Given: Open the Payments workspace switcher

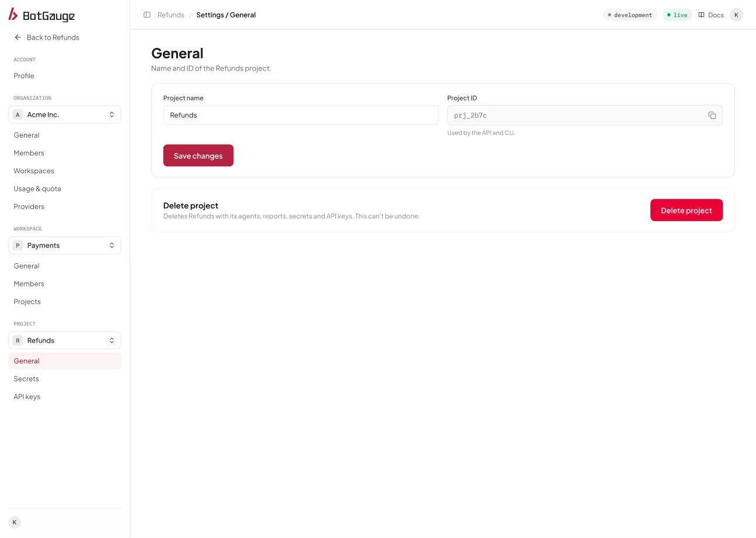Looking at the screenshot, I should 65,245.
